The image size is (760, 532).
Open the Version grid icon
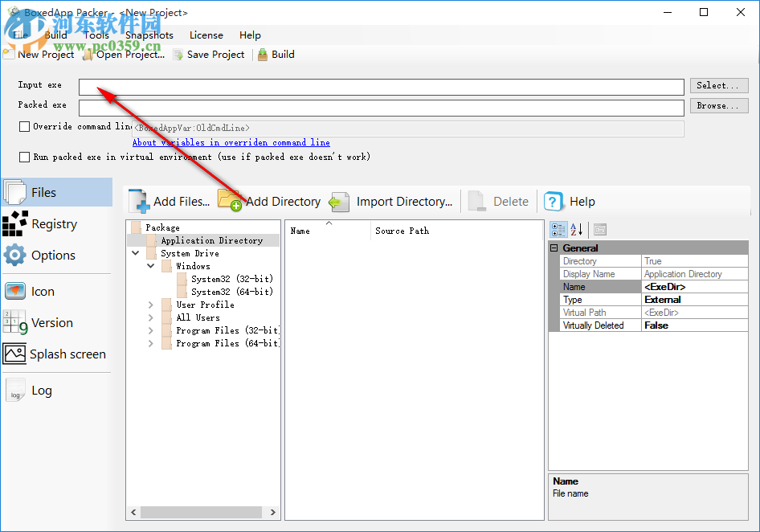click(15, 322)
